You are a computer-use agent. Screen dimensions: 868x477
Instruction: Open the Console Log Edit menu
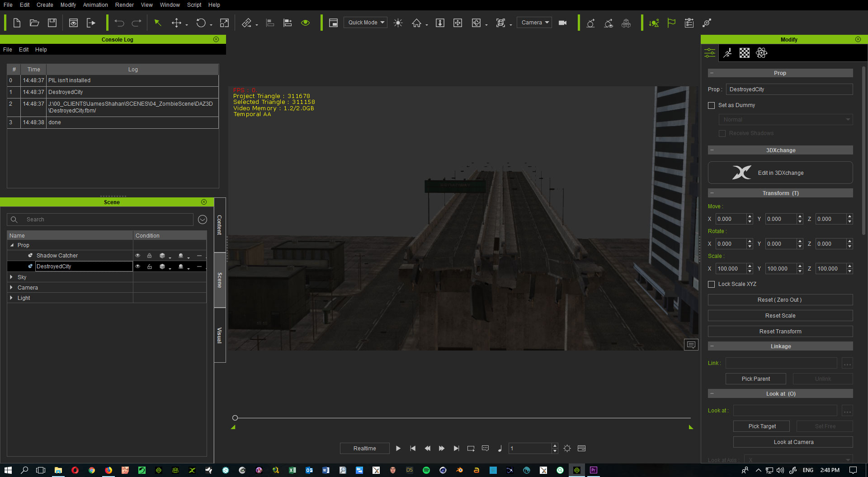24,50
